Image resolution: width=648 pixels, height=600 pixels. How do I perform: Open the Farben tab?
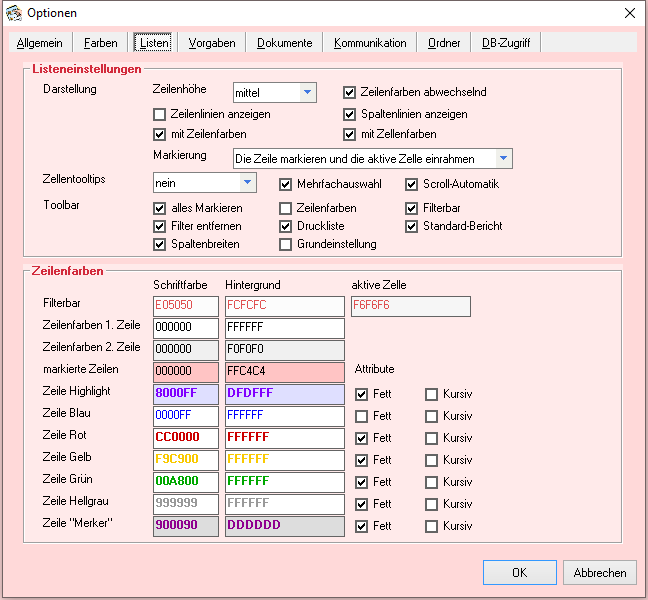pos(100,43)
